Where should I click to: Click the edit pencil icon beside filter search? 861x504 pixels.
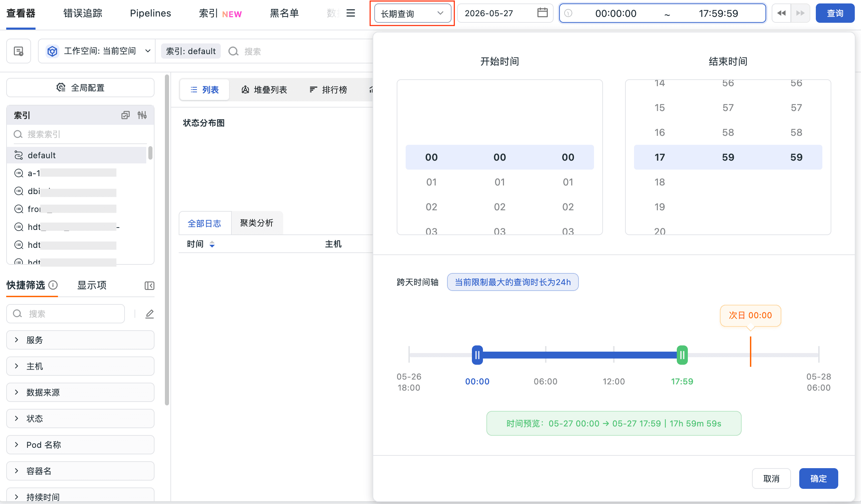pos(149,314)
